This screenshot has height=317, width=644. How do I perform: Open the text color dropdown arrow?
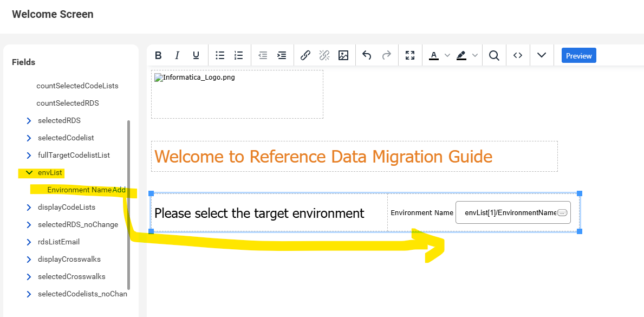coord(448,55)
